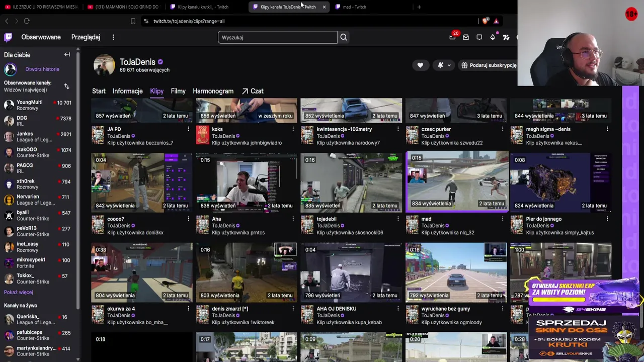This screenshot has width=644, height=362.
Task: Open DDG channel in sidebar
Action: pos(38,121)
